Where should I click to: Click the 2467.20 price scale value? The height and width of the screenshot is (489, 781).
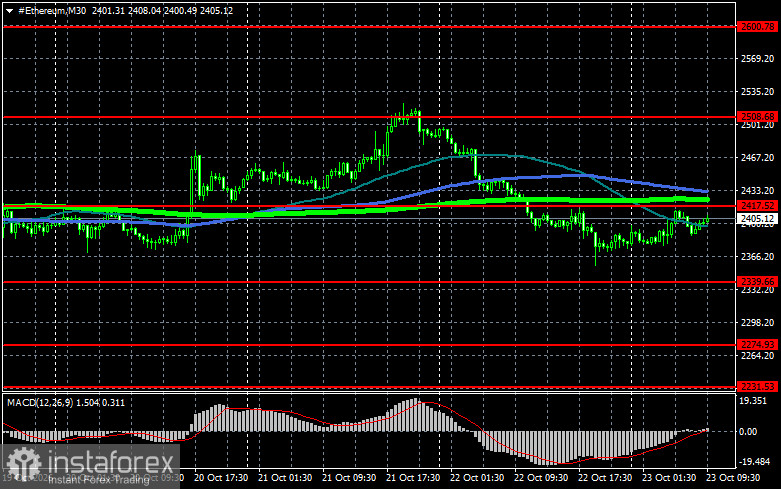click(757, 157)
